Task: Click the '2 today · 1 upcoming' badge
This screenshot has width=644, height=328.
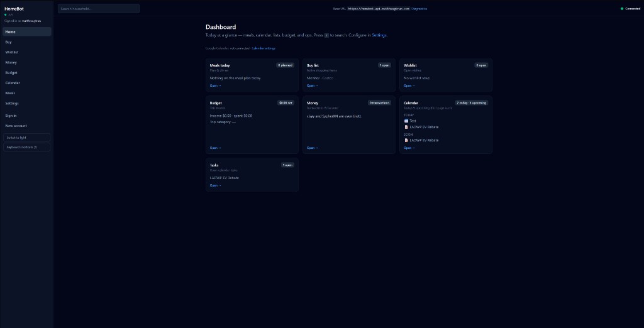Action: [x=472, y=103]
